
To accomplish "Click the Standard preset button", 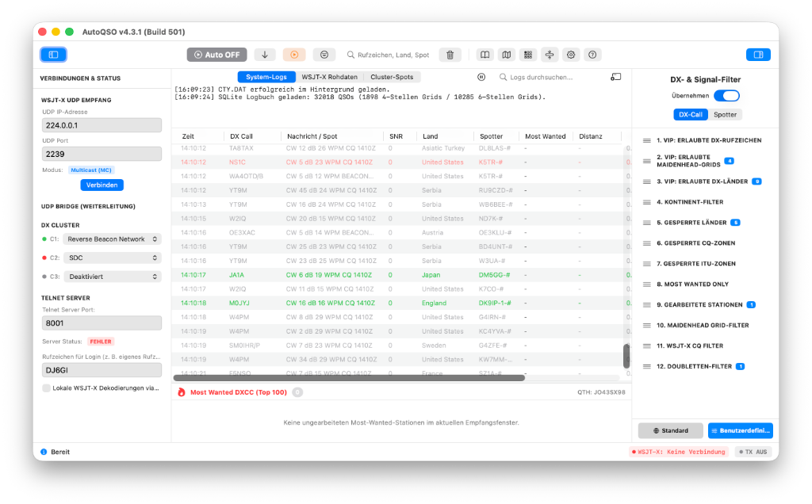I will pyautogui.click(x=670, y=430).
